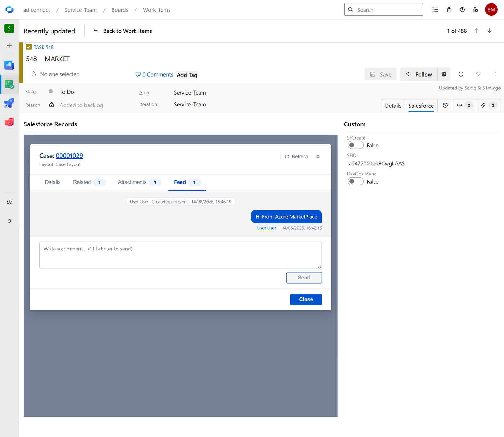Click Add Tag
Viewport: 504px width, 437px height.
187,75
